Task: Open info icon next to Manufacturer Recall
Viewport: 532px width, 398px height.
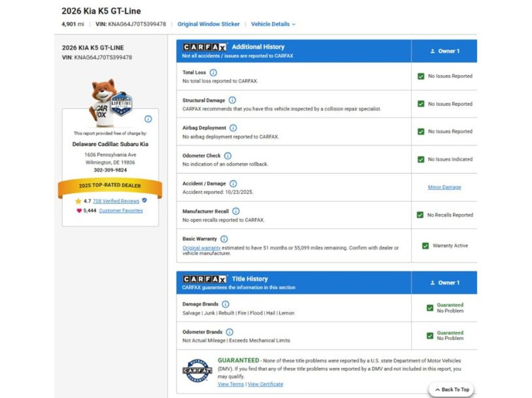Action: [x=236, y=211]
